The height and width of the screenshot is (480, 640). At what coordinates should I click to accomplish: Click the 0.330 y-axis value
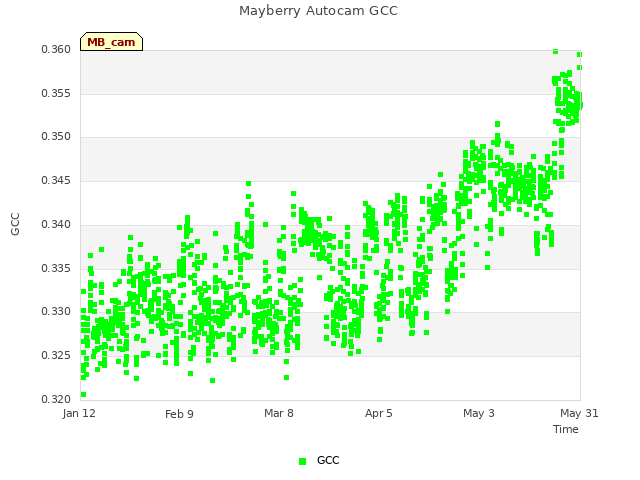[56, 312]
